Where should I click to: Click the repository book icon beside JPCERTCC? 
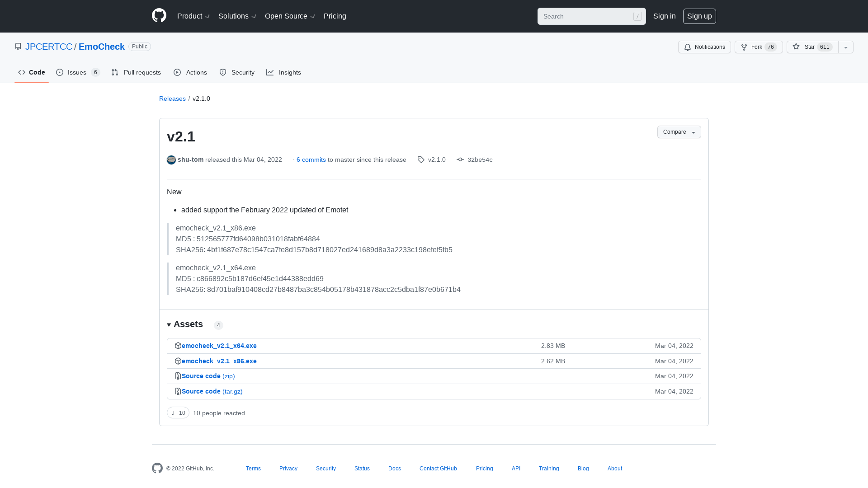(x=18, y=47)
